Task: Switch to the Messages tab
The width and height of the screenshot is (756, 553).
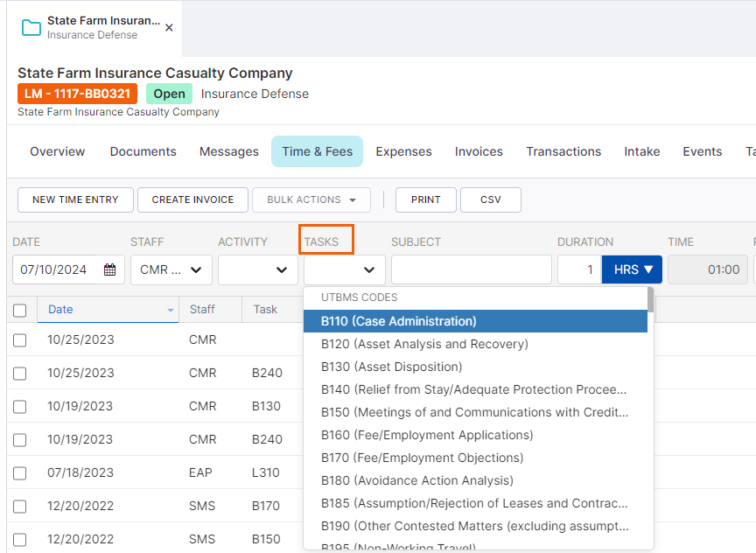Action: pyautogui.click(x=229, y=151)
